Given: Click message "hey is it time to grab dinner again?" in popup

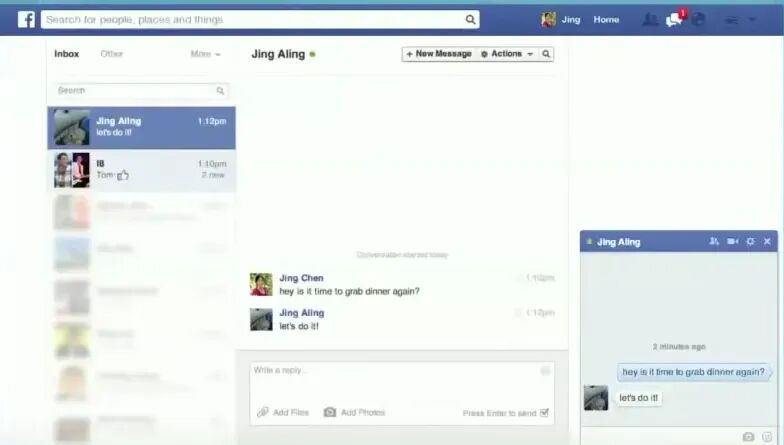Looking at the screenshot, I should pos(693,372).
